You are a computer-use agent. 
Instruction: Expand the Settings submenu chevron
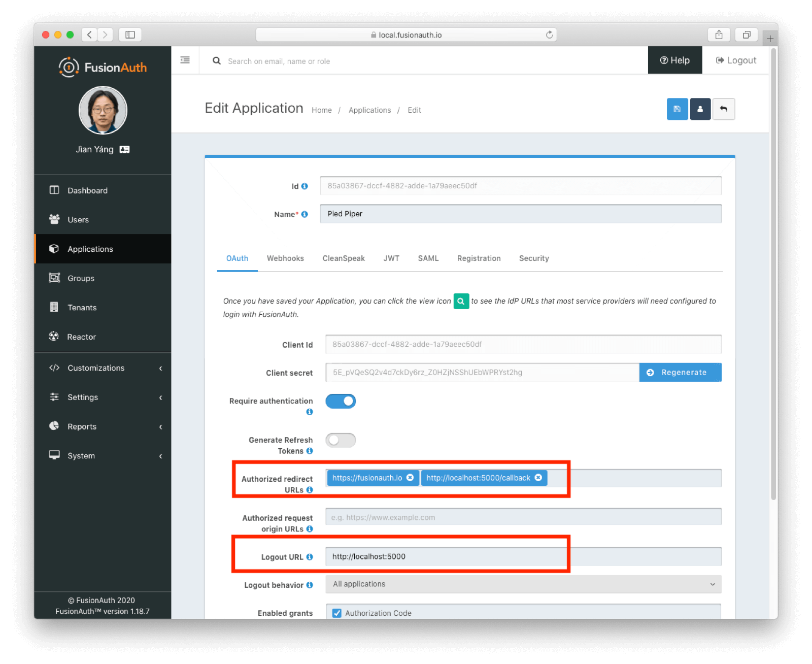tap(160, 397)
